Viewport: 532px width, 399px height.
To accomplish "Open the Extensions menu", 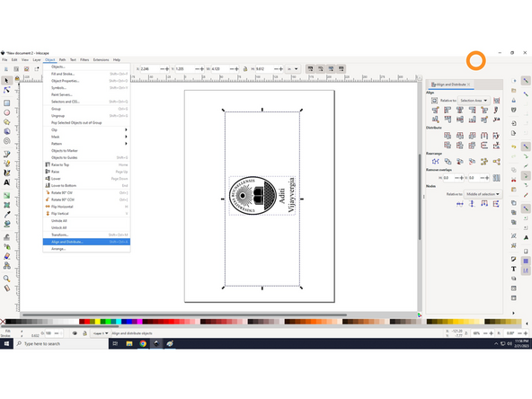I will point(102,59).
